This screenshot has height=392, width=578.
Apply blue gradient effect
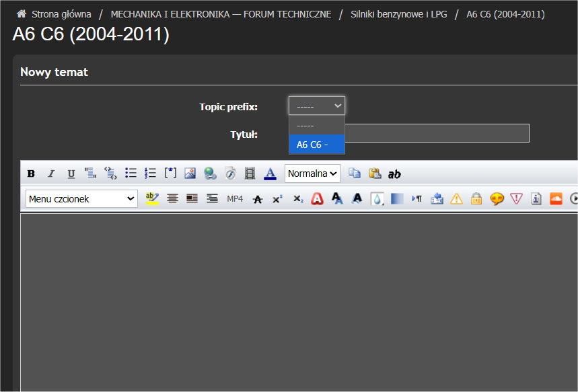(396, 199)
